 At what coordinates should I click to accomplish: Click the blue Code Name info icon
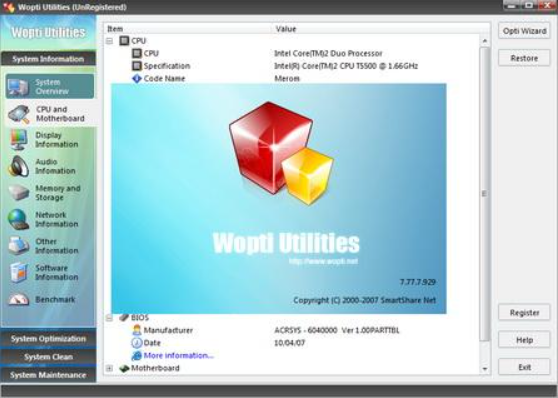point(137,78)
